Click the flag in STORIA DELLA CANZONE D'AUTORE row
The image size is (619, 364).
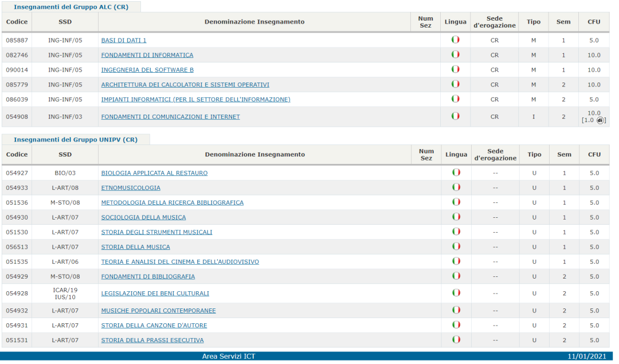[456, 324]
